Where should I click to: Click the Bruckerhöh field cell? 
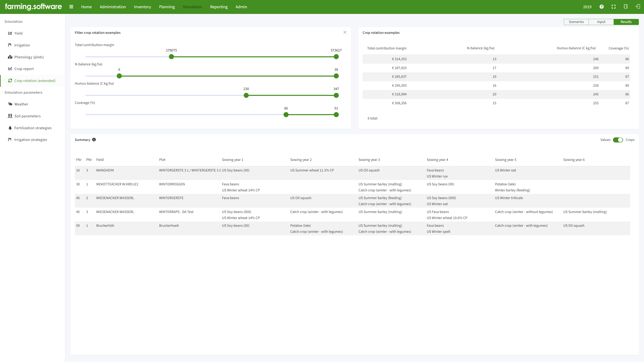pos(105,226)
